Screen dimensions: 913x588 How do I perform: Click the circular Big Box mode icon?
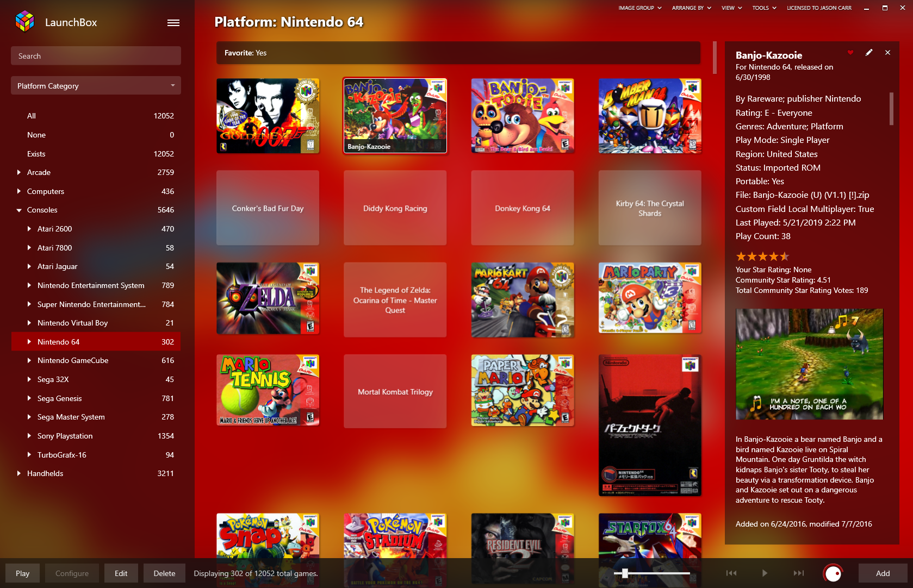coord(833,573)
